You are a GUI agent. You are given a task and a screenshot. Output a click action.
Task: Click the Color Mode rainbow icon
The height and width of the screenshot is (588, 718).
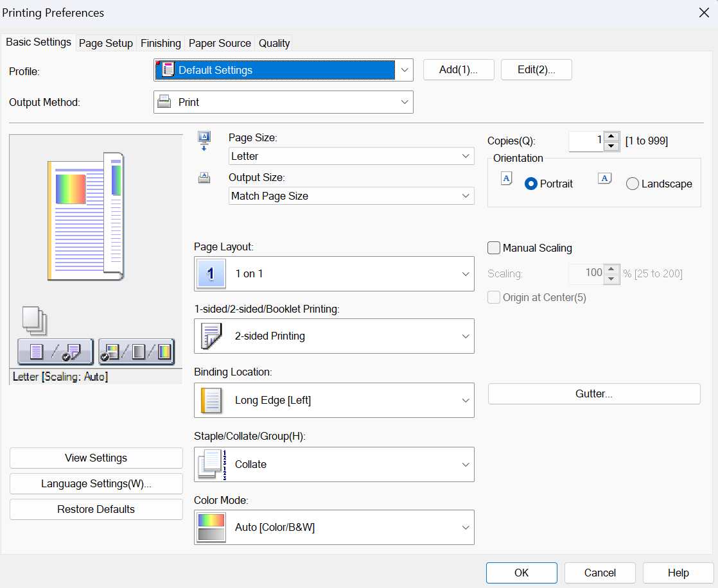pos(211,527)
